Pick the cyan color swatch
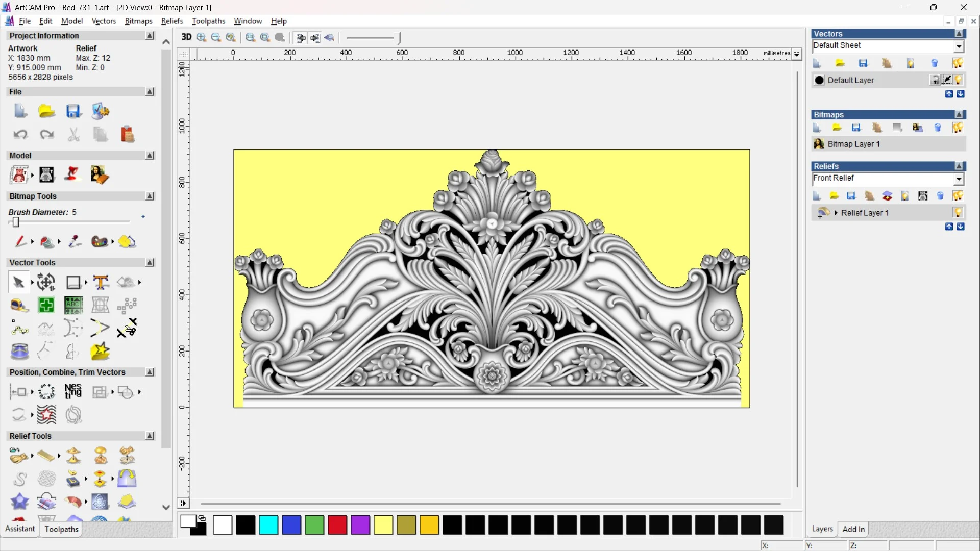This screenshot has height=551, width=980. (x=268, y=525)
